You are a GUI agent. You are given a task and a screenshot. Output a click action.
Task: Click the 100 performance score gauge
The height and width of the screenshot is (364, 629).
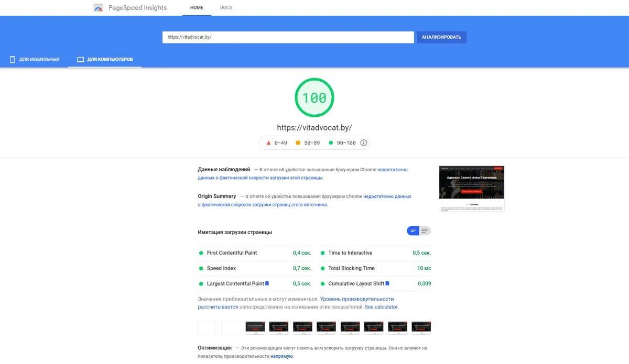click(314, 97)
